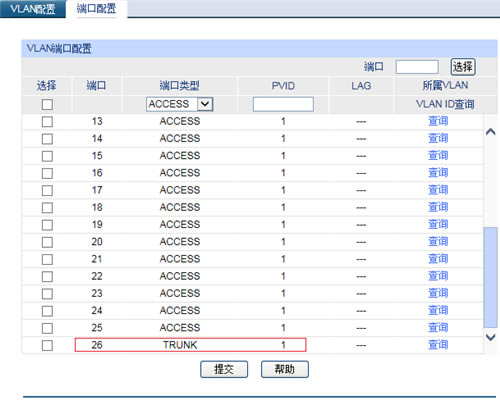Click the 提交 submit button

pos(224,369)
